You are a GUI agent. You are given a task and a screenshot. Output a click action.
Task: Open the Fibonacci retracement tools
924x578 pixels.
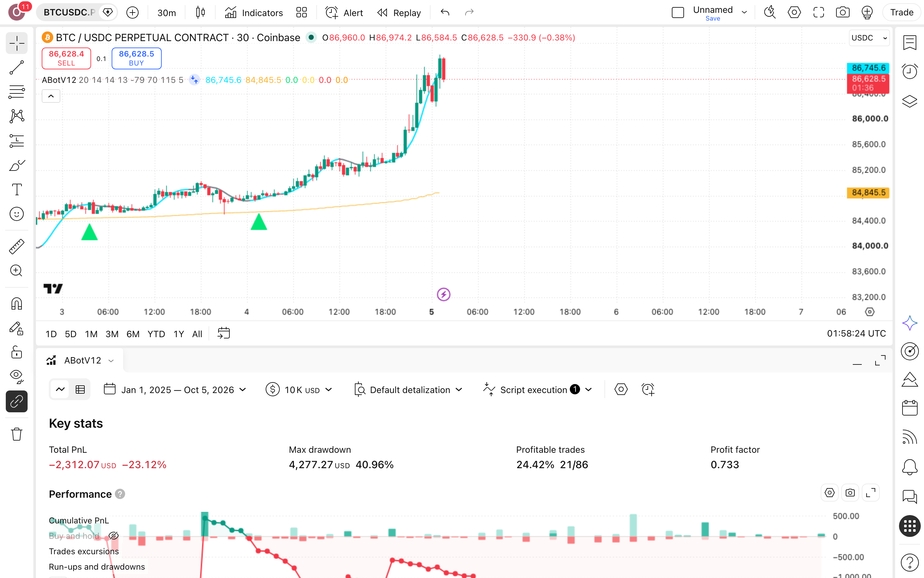coord(16,92)
